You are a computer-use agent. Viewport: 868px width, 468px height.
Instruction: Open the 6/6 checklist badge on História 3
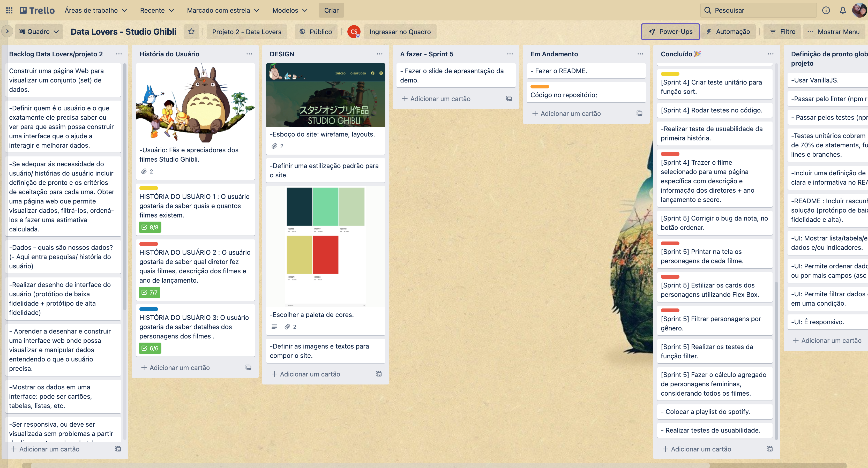point(150,348)
